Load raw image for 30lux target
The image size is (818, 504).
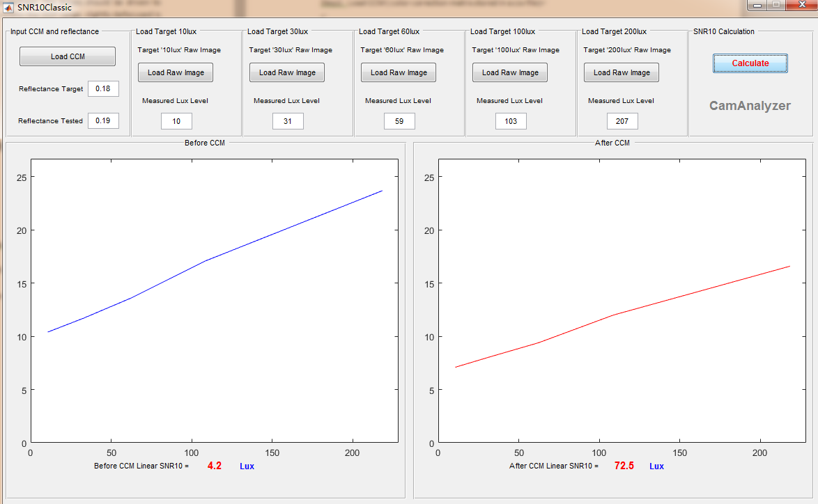click(287, 72)
